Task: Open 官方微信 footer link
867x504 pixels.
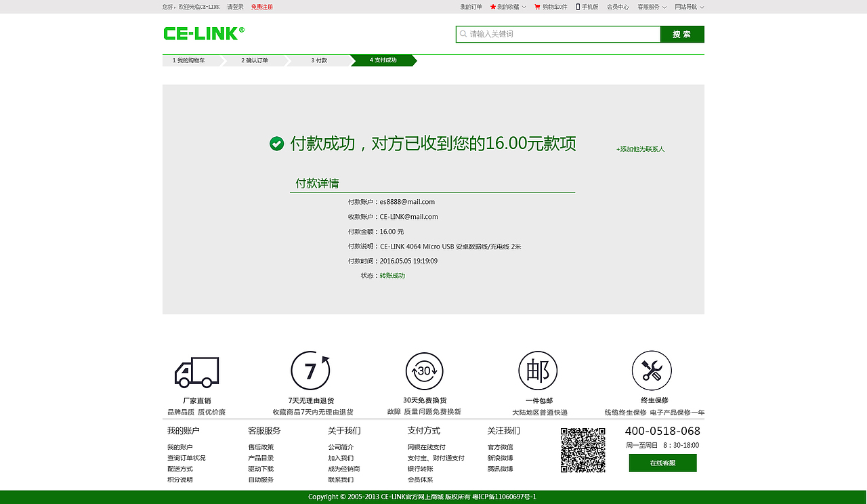Action: 501,447
